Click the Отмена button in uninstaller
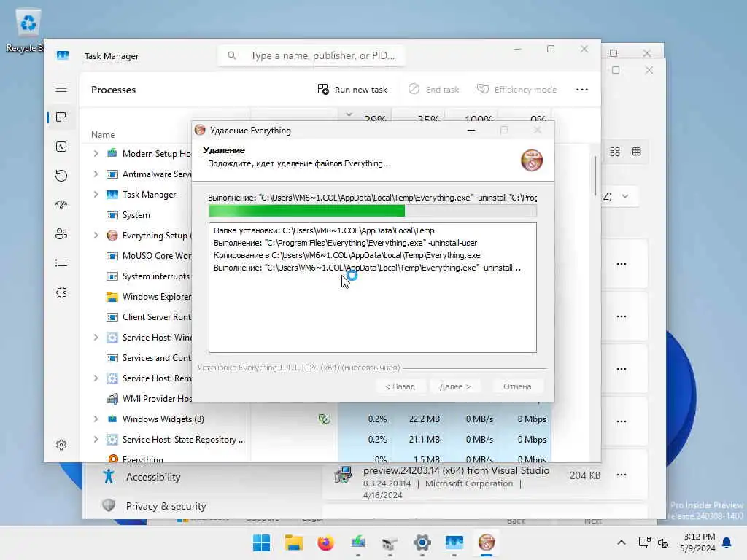The height and width of the screenshot is (560, 747). 517,386
